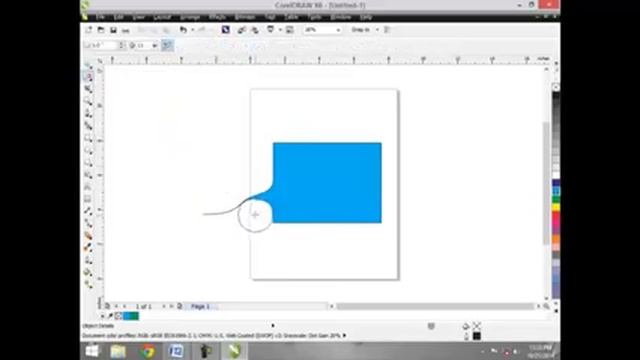Expand the status bar Object Details arrow

pos(273,326)
